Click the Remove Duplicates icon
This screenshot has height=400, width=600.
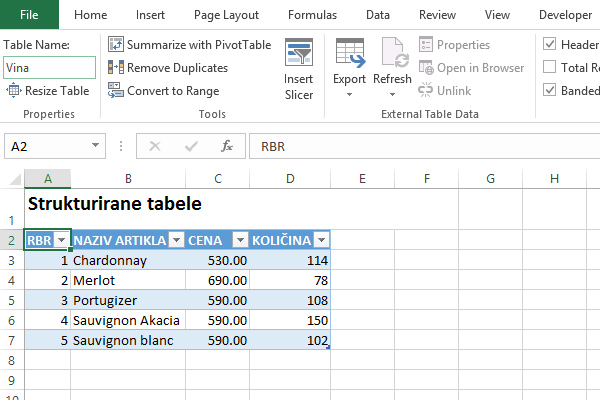pos(115,68)
